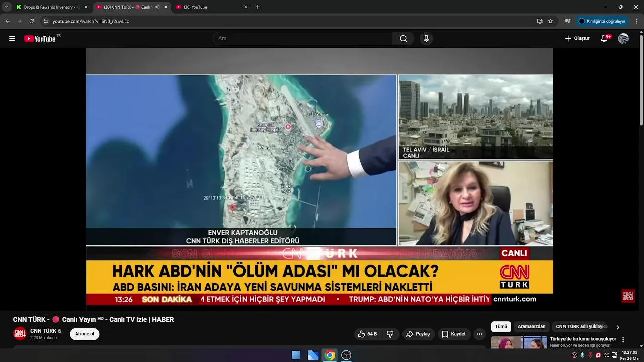The height and width of the screenshot is (362, 644).
Task: Open a new browser tab with plus
Action: 258,7
